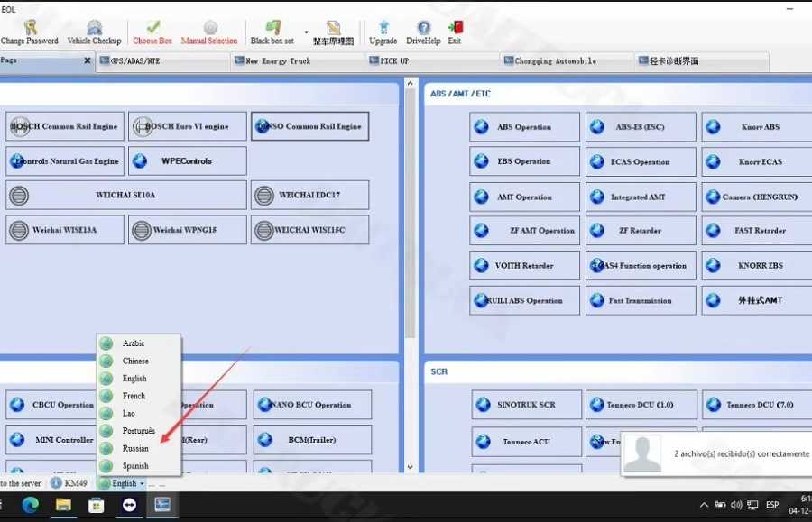Expand the Black box set dropdown arrow
812x522 pixels.
click(x=306, y=32)
